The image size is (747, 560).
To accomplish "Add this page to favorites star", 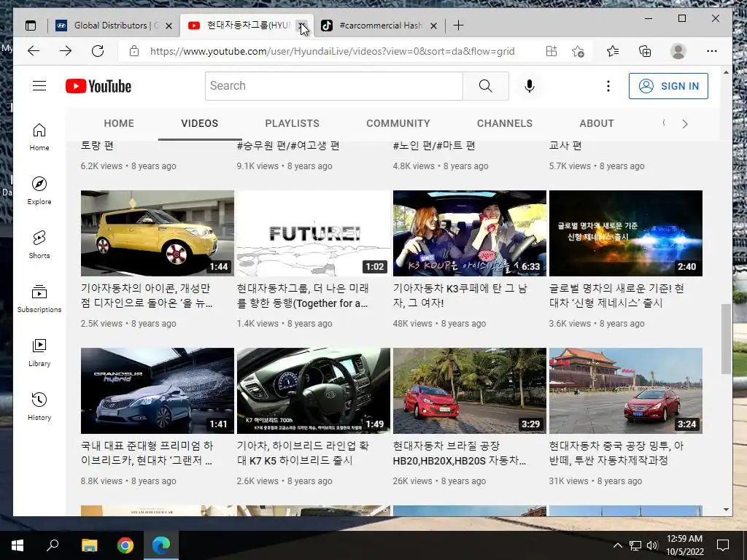I will click(x=578, y=51).
